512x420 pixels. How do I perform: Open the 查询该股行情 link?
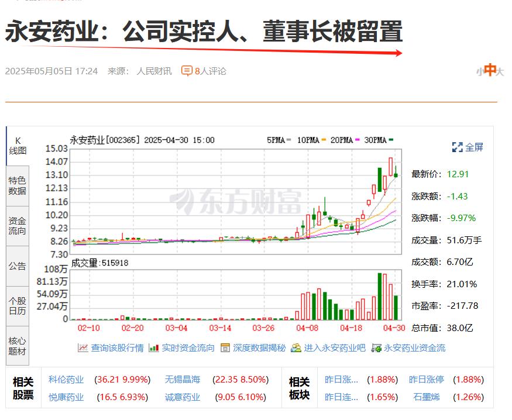tap(117, 348)
